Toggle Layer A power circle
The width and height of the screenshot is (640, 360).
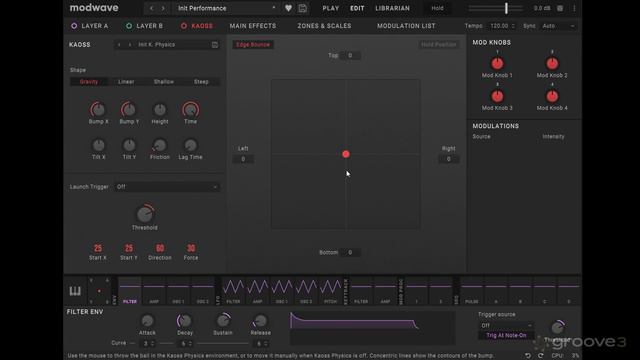pyautogui.click(x=74, y=26)
